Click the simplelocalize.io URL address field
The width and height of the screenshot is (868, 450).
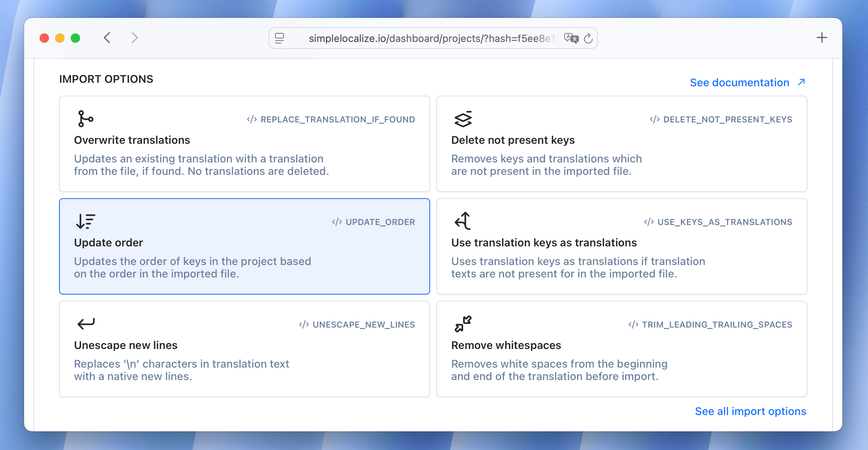point(433,38)
